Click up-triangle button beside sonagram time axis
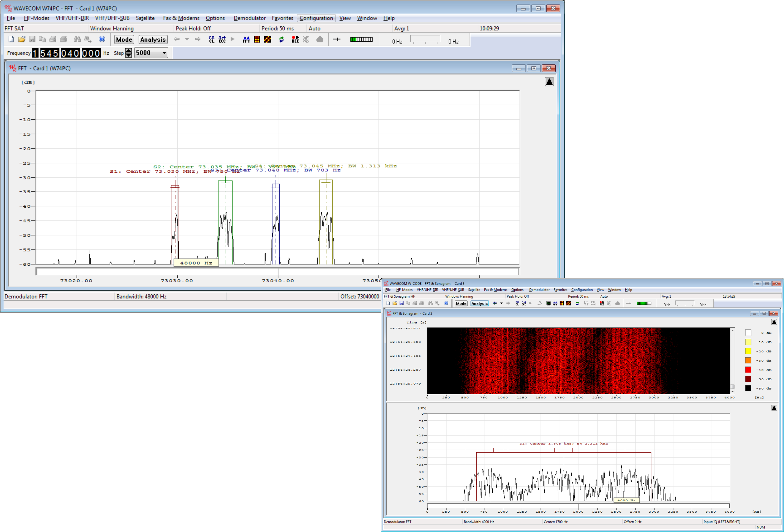 point(774,322)
